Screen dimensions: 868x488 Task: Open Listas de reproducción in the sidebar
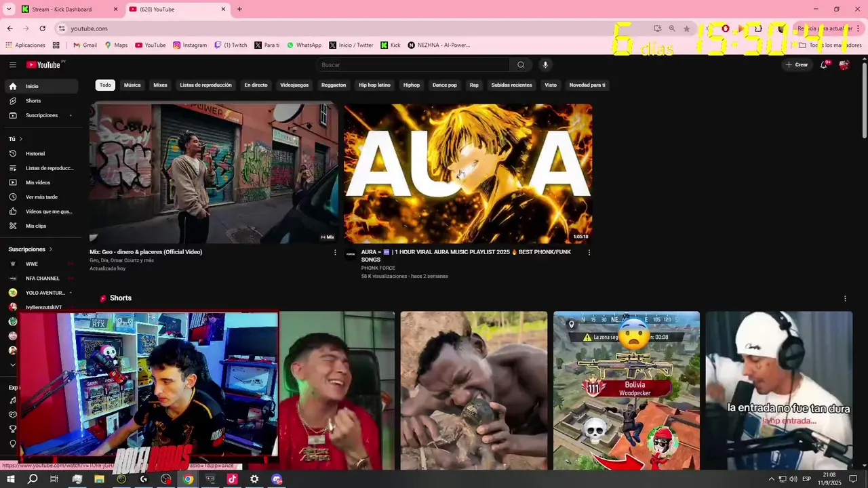tap(41, 168)
